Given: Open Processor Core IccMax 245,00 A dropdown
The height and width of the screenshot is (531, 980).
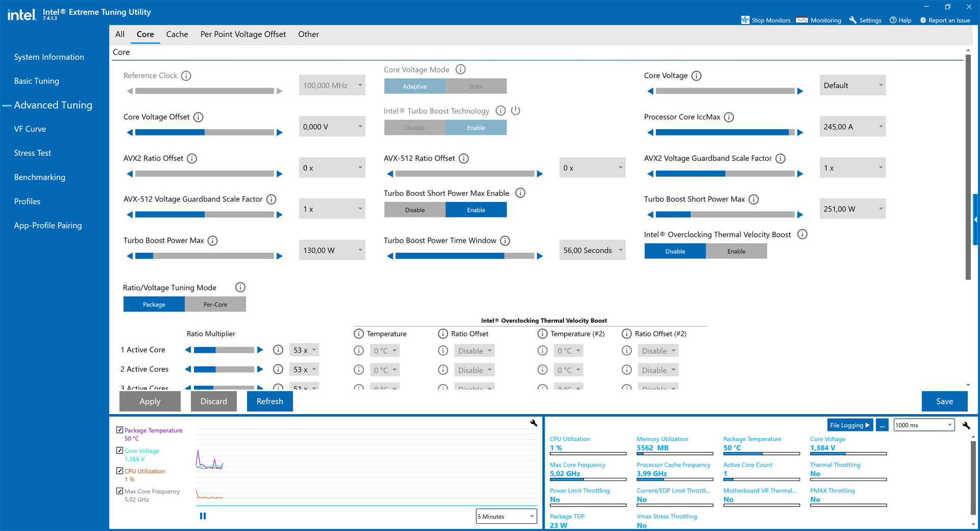Looking at the screenshot, I should click(852, 127).
